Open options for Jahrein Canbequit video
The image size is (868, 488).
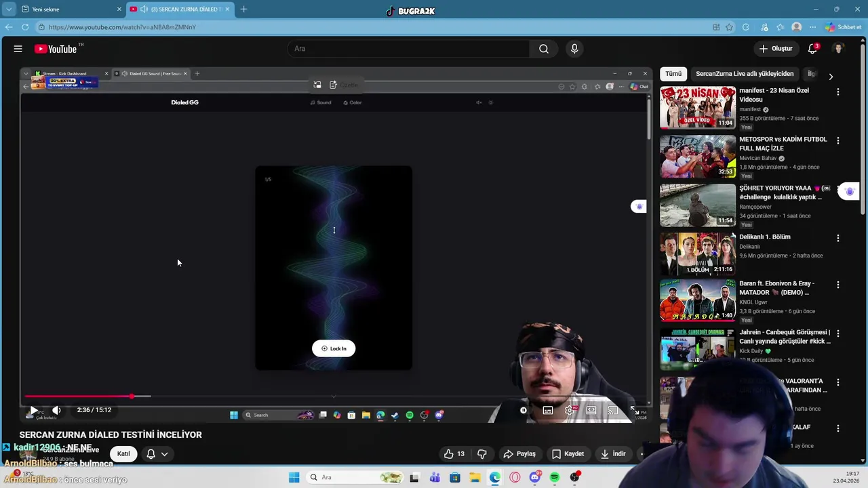tap(838, 333)
